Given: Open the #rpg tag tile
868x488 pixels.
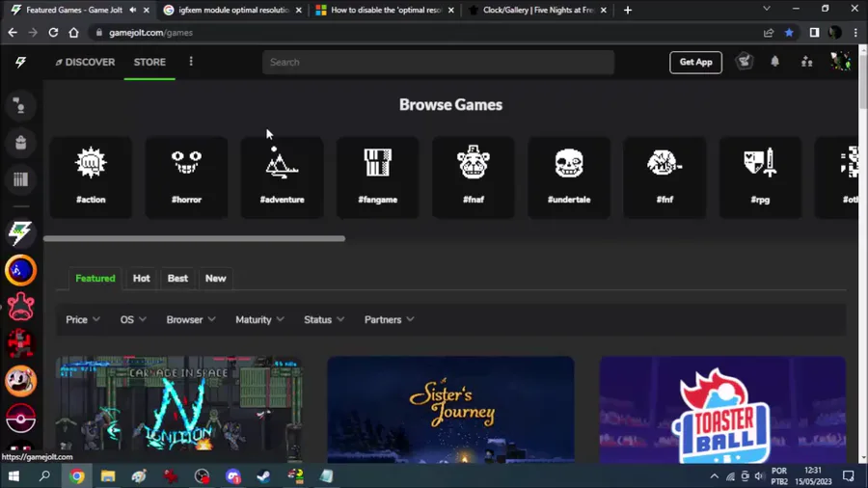Looking at the screenshot, I should coord(760,177).
